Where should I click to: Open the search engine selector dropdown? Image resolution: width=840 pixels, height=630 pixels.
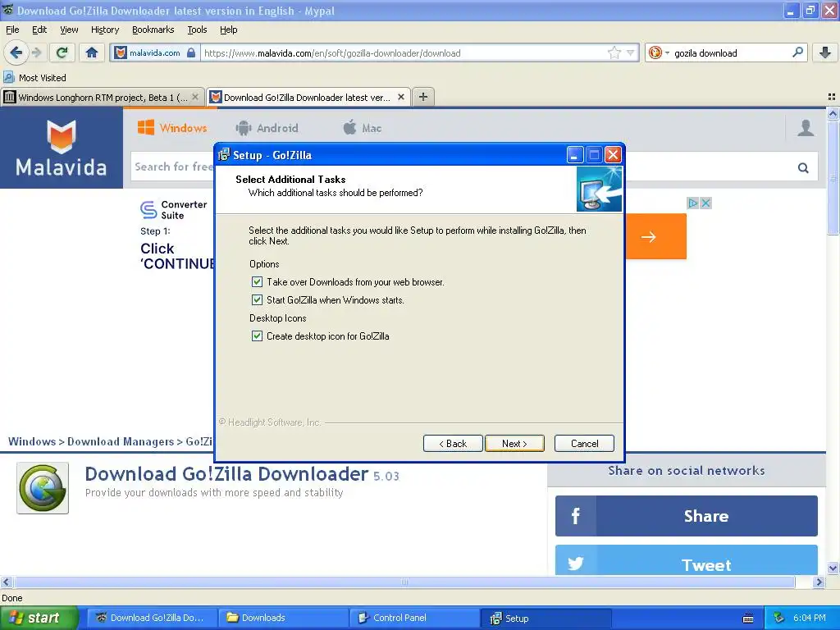tap(659, 52)
